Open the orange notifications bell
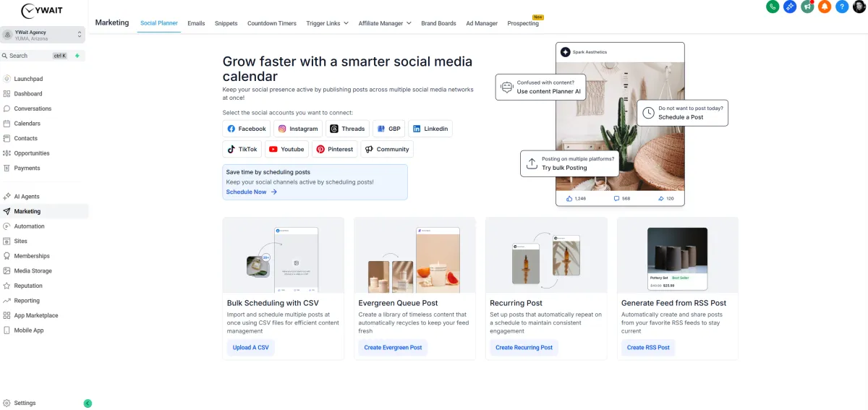 click(x=825, y=7)
